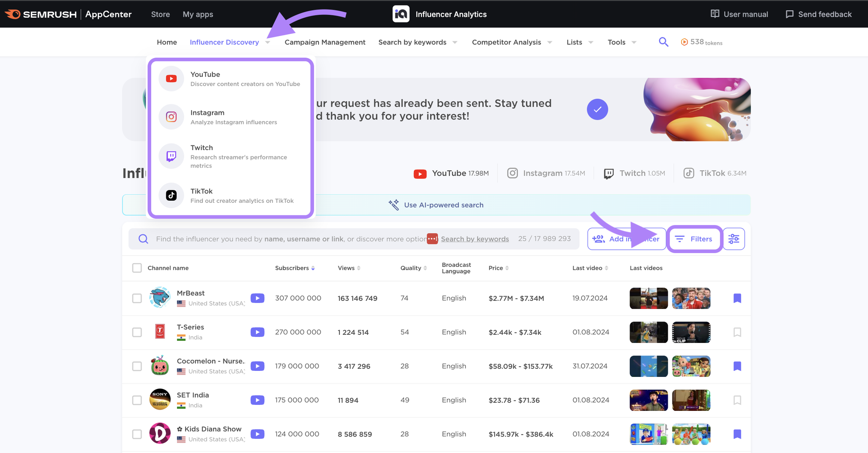The image size is (868, 453).
Task: Bookmark the SET India channel
Action: (737, 400)
